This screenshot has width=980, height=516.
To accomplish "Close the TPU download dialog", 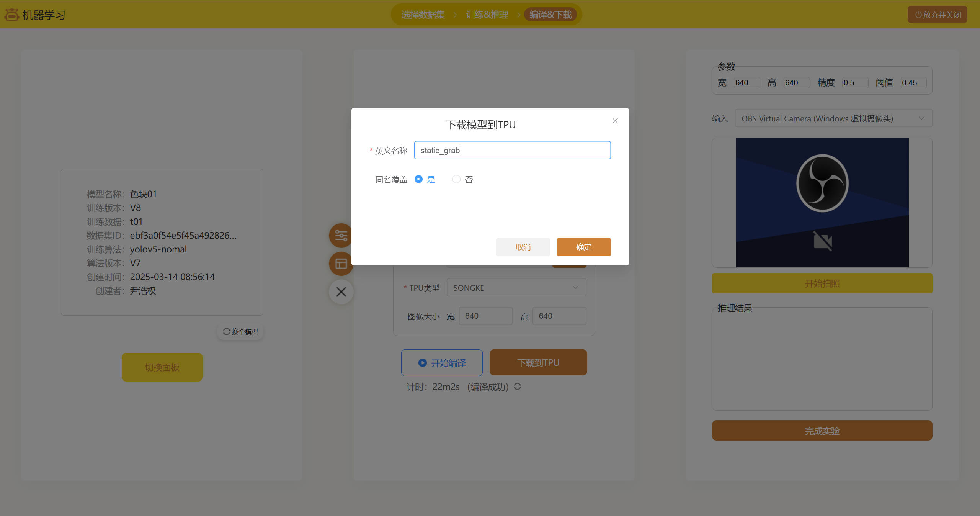I will [x=615, y=121].
